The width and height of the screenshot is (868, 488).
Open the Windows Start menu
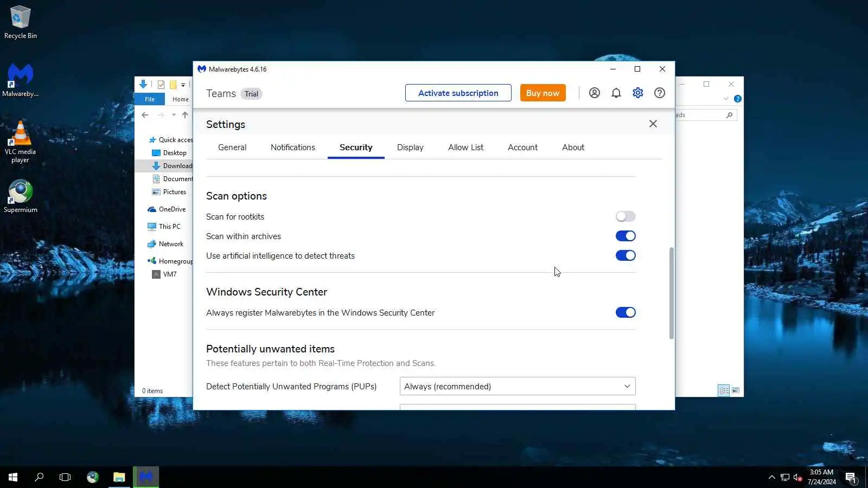coord(13,477)
